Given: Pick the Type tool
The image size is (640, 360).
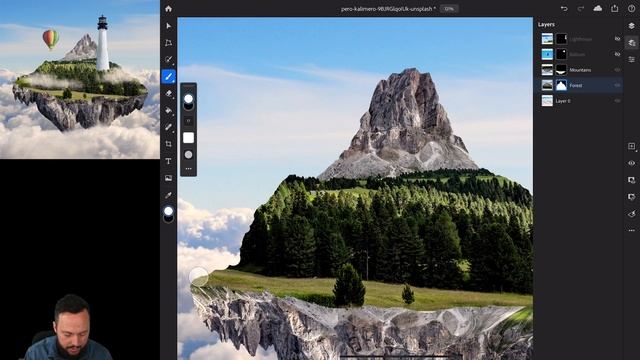Looking at the screenshot, I should [169, 161].
